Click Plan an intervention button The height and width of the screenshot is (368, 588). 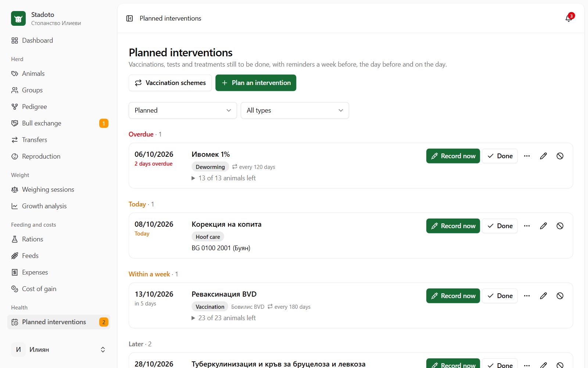click(x=256, y=83)
